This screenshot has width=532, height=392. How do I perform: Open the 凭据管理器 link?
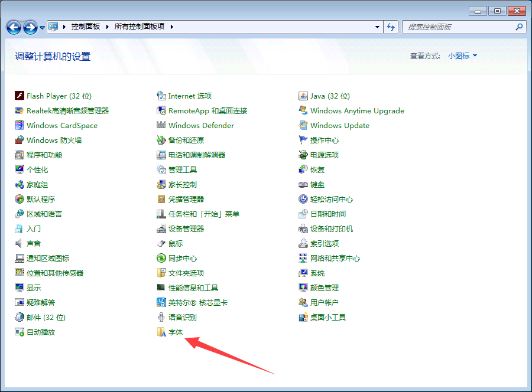pos(186,199)
